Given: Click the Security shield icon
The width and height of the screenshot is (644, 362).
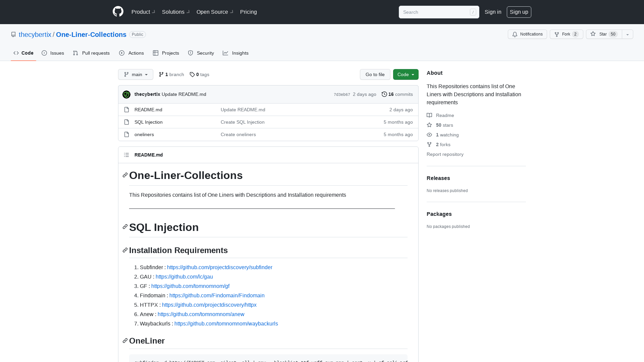Looking at the screenshot, I should tap(191, 53).
